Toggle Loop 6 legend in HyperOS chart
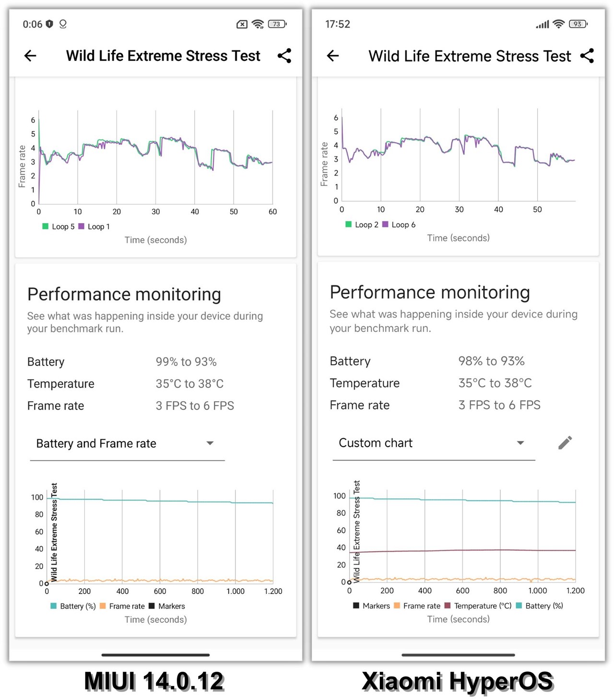Image resolution: width=614 pixels, height=700 pixels. [399, 225]
